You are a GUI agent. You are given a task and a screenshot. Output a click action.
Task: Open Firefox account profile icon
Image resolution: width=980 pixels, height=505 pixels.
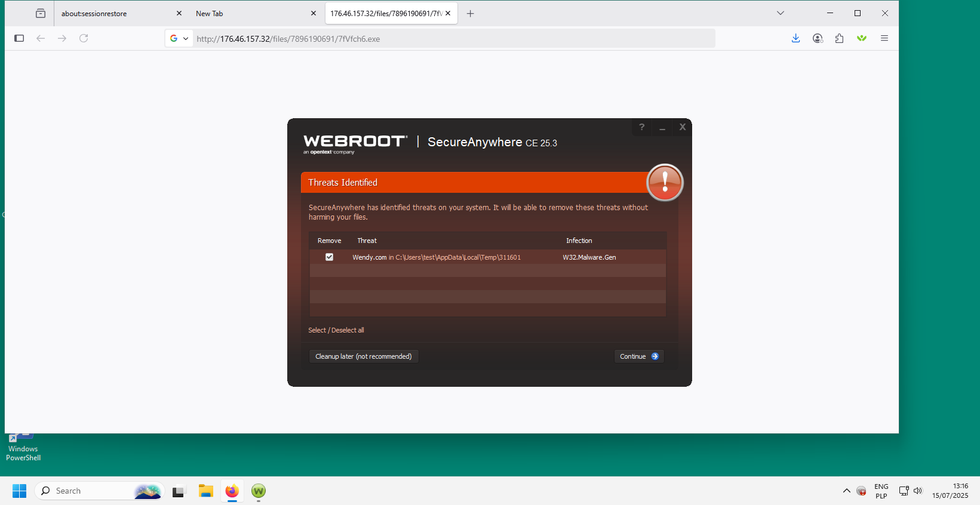point(818,38)
